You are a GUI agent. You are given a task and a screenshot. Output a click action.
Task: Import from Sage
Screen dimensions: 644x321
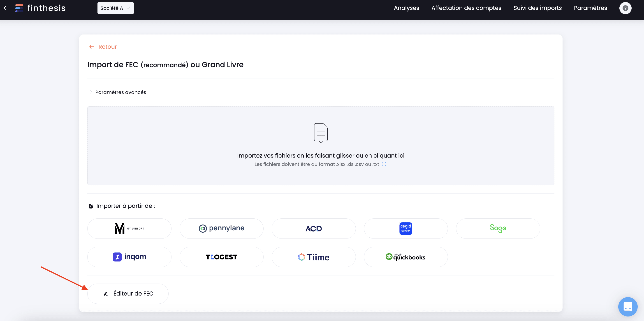(x=498, y=229)
